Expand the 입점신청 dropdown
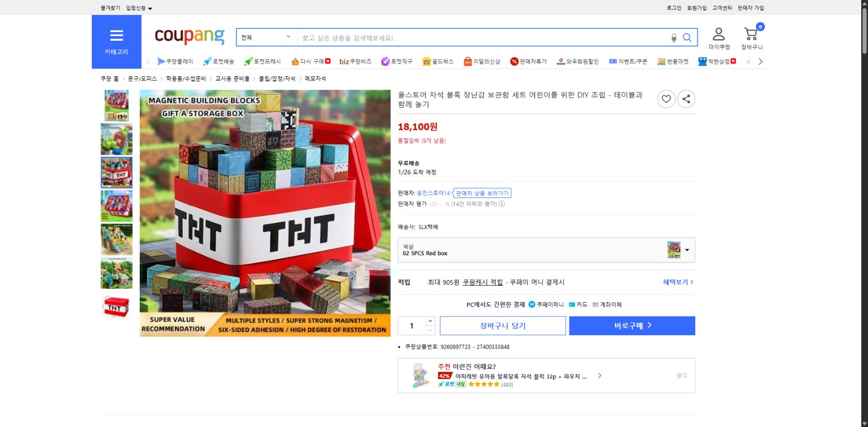868x427 pixels. coord(139,8)
